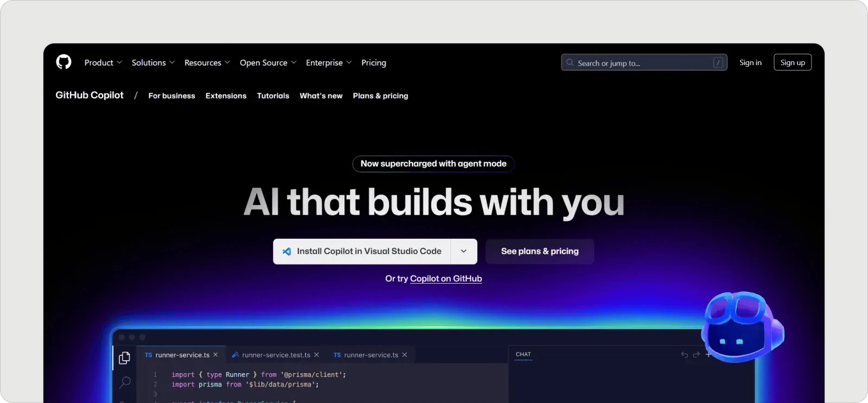This screenshot has height=403, width=868.
Task: Open the Product menu
Action: tap(103, 63)
